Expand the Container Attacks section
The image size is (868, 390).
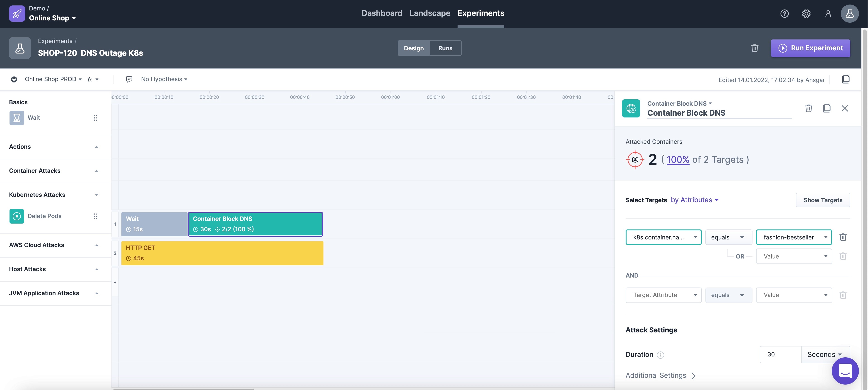[97, 171]
